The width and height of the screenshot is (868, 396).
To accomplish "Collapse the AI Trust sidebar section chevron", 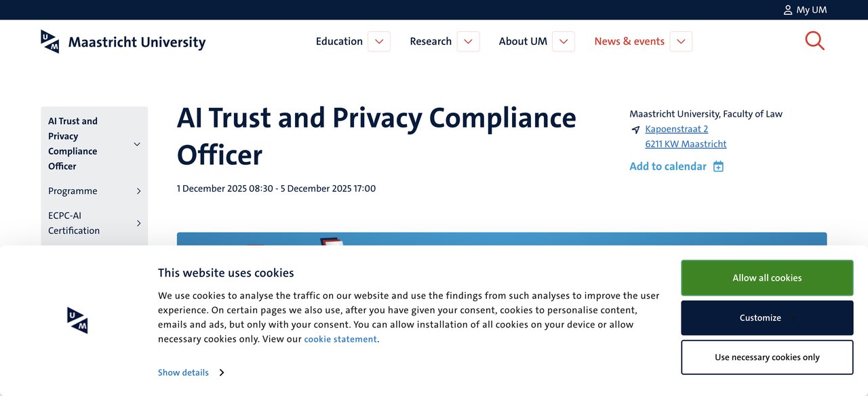I will 137,144.
